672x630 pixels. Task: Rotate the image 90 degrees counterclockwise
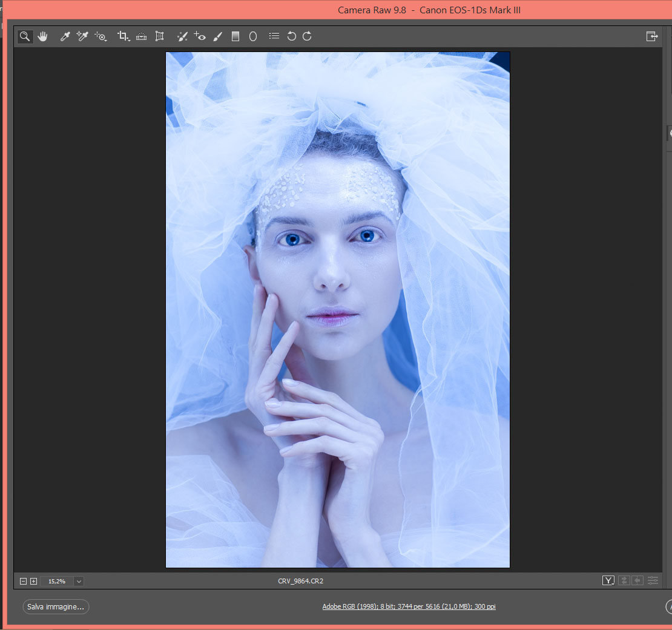pos(291,36)
